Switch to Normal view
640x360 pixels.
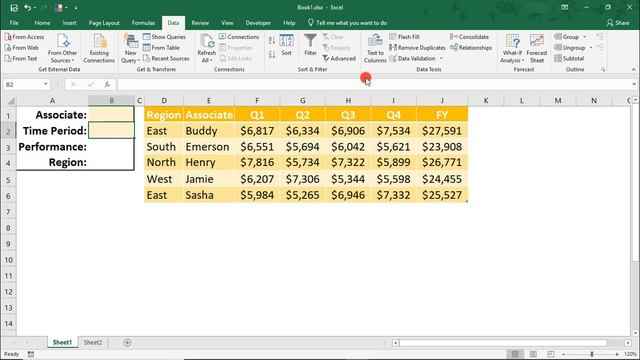pos(515,354)
